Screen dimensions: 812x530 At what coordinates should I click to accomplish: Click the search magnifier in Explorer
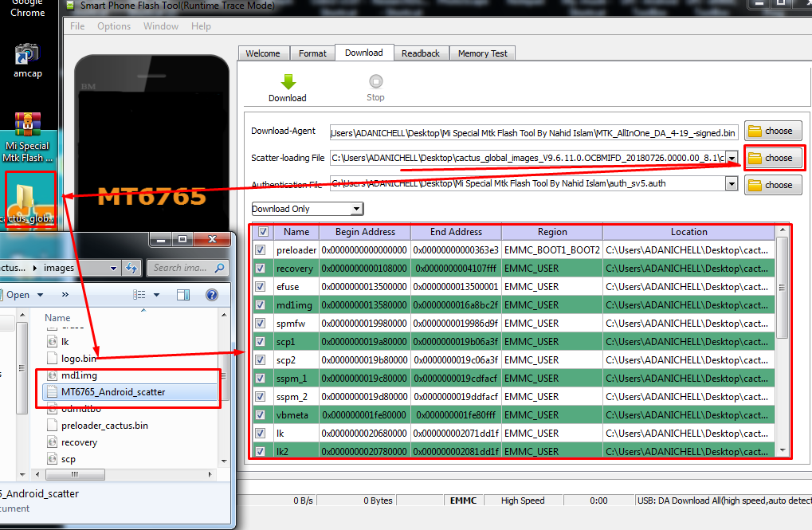click(x=220, y=268)
